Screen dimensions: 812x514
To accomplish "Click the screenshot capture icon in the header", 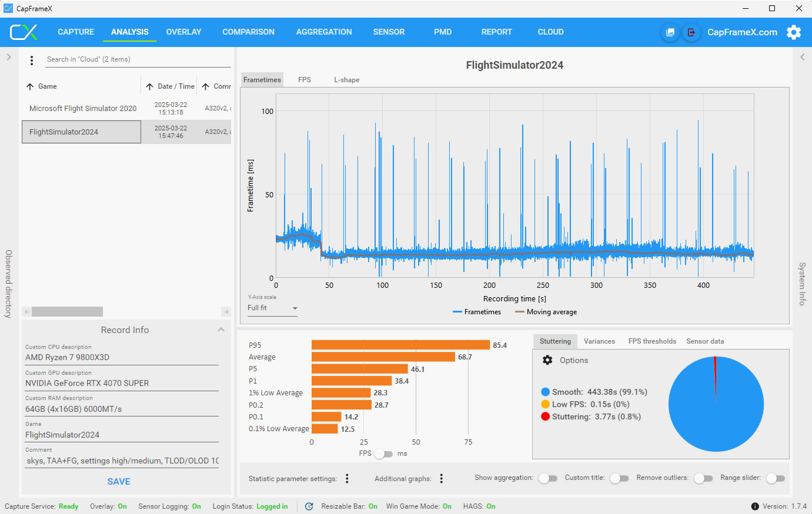I will click(x=670, y=32).
